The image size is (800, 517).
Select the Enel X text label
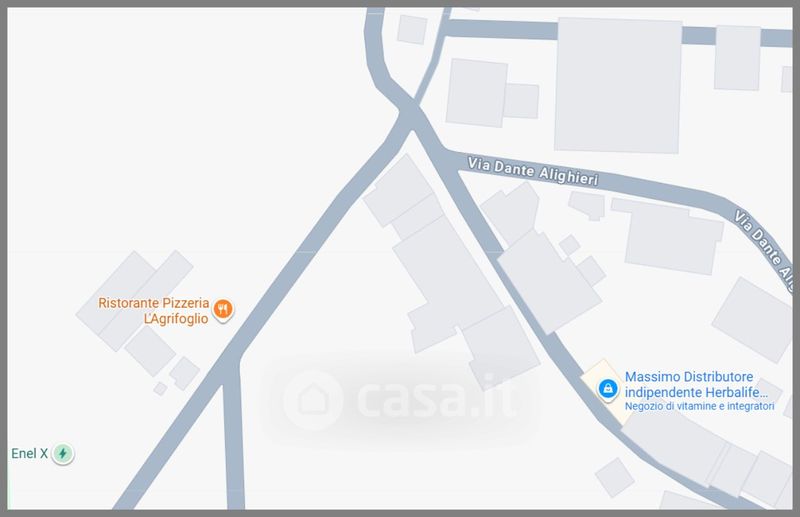(x=30, y=453)
